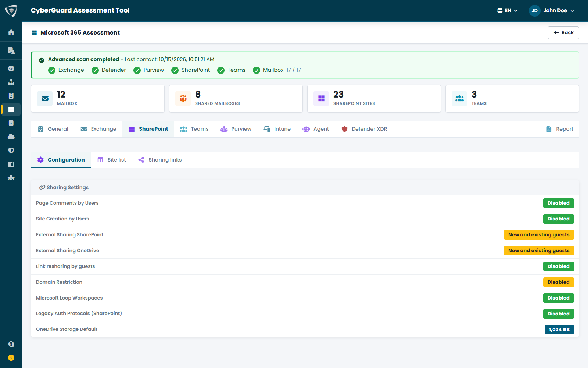Click the ID badge sidebar icon
Viewport: 588px width, 368px height.
(x=11, y=96)
